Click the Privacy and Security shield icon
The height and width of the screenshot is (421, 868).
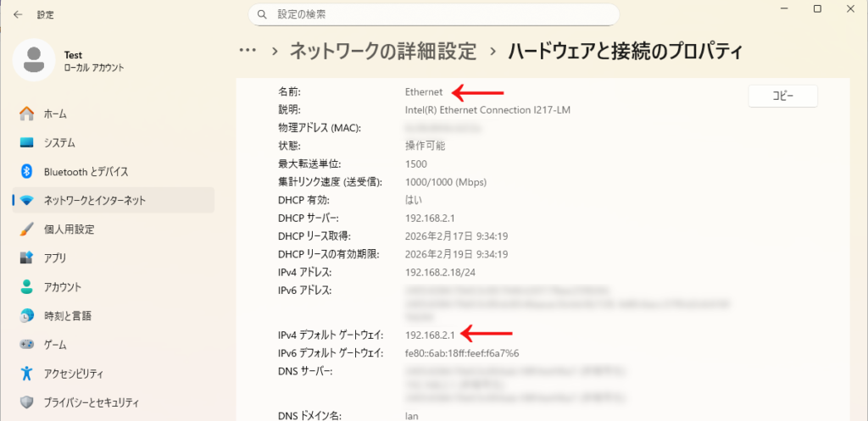(26, 402)
